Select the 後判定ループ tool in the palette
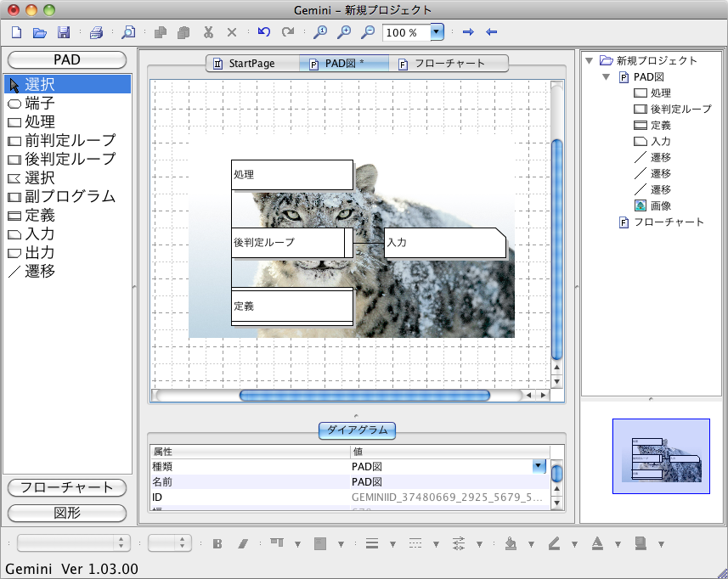This screenshot has height=579, width=728. point(68,159)
